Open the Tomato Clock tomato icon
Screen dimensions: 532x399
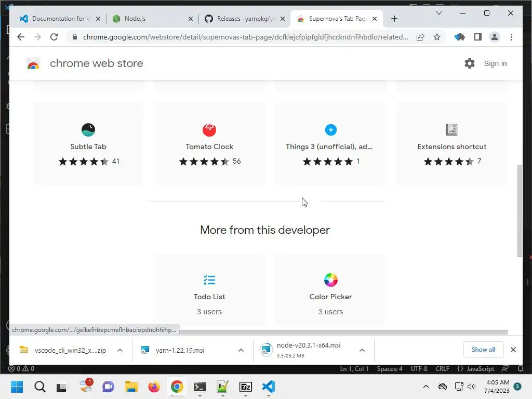click(x=209, y=129)
